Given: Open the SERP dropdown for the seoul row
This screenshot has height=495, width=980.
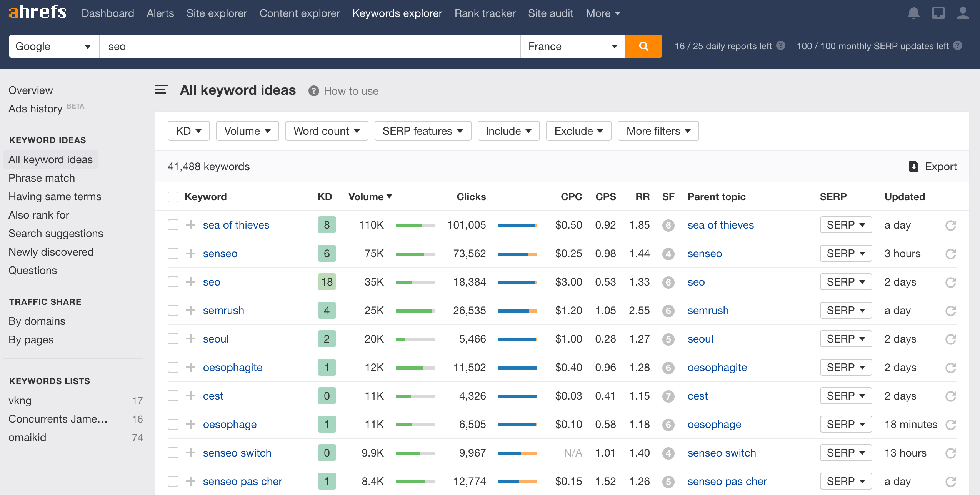Looking at the screenshot, I should (x=845, y=339).
